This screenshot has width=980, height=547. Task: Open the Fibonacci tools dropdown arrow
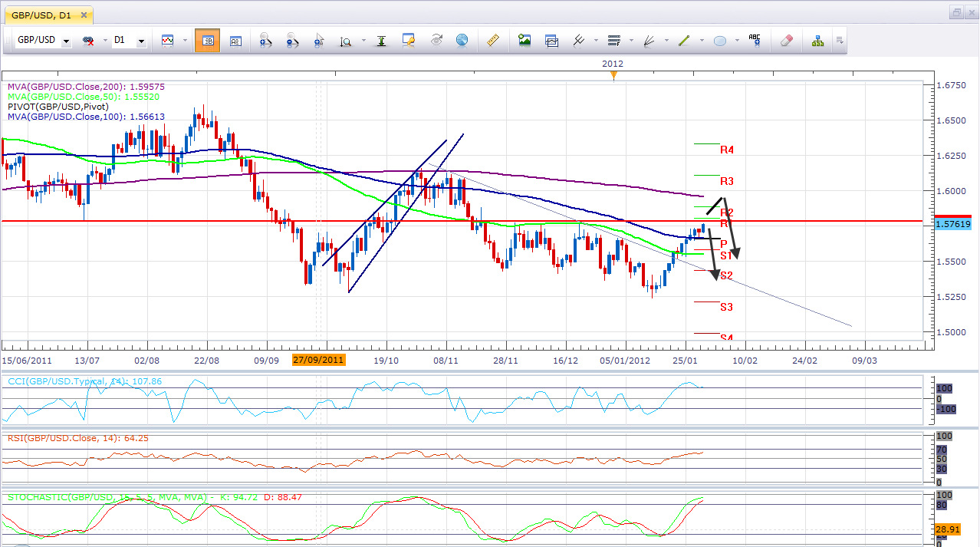click(630, 41)
